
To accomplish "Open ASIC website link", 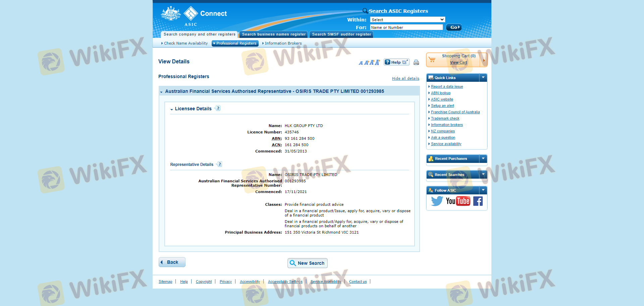I will click(x=442, y=99).
